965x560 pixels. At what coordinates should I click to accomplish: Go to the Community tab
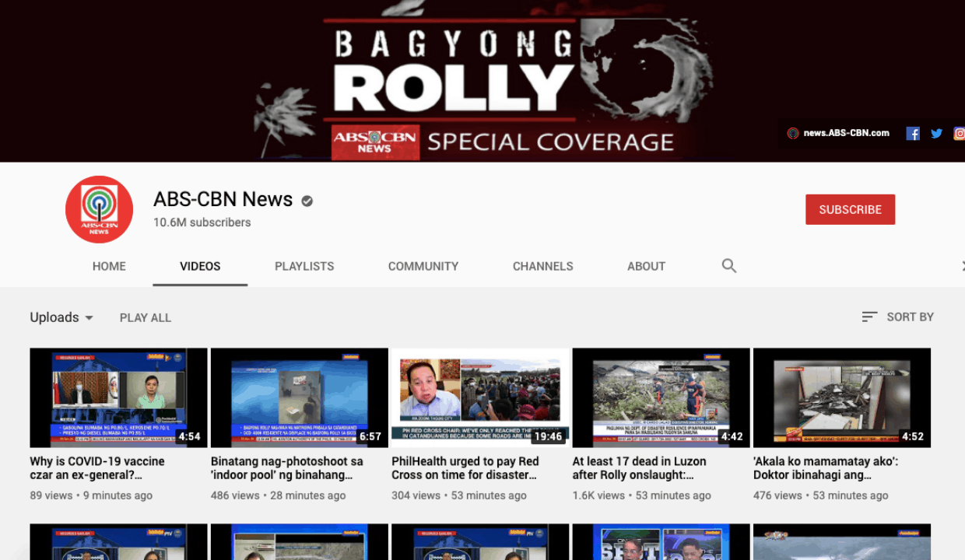click(x=423, y=266)
